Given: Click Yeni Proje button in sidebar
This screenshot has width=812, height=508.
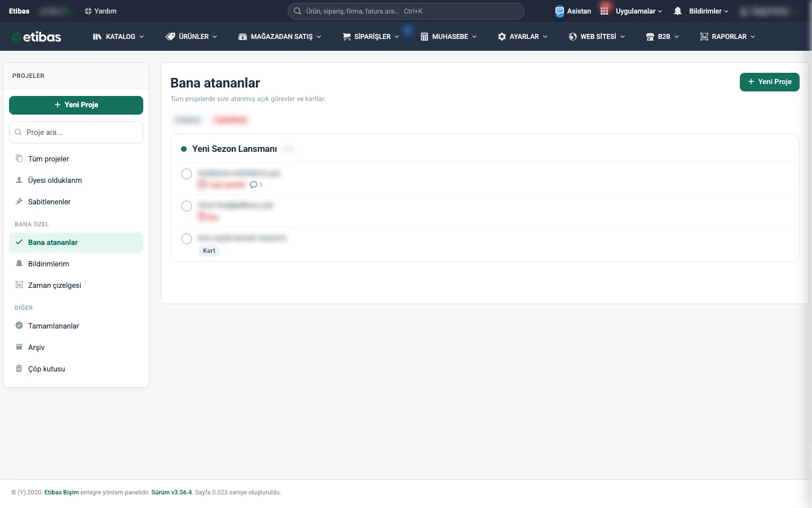Looking at the screenshot, I should (76, 105).
